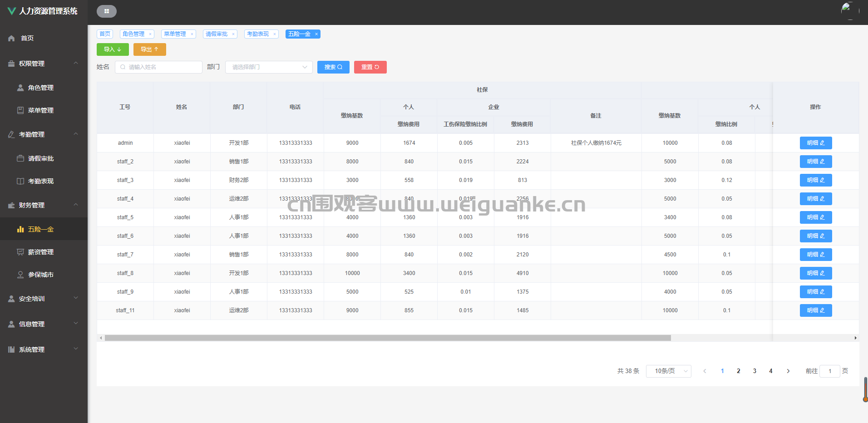868x423 pixels.
Task: Close the 菜单管理 tab
Action: 192,34
